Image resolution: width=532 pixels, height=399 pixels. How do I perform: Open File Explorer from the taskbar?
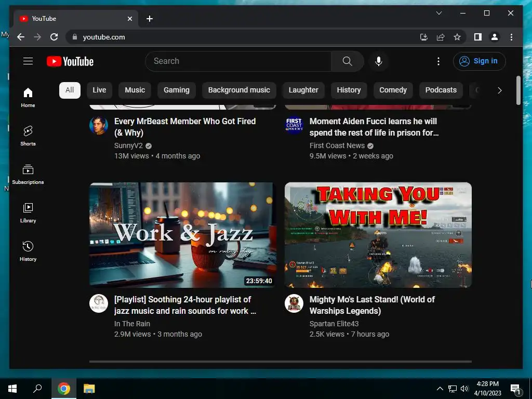89,389
